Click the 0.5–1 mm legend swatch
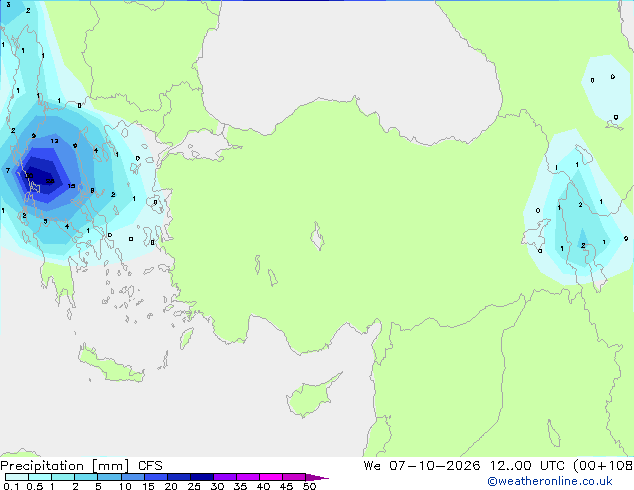The width and height of the screenshot is (634, 490). [40, 477]
